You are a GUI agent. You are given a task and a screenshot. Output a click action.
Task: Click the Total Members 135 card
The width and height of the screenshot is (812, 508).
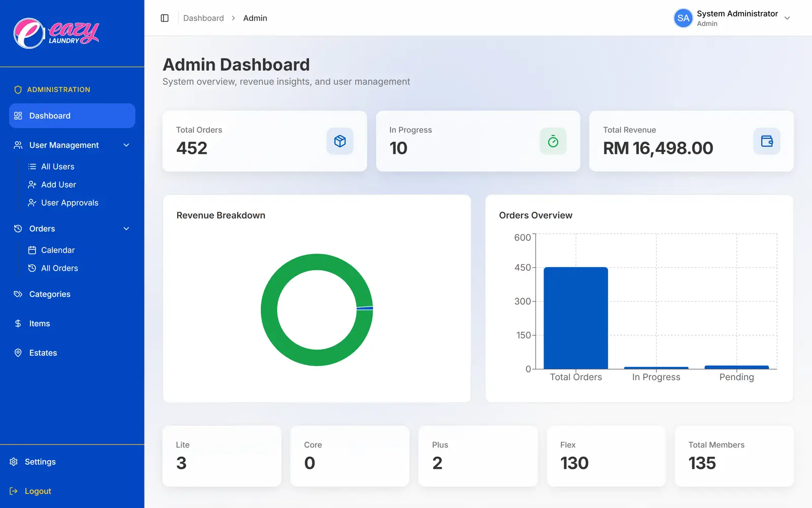(734, 456)
